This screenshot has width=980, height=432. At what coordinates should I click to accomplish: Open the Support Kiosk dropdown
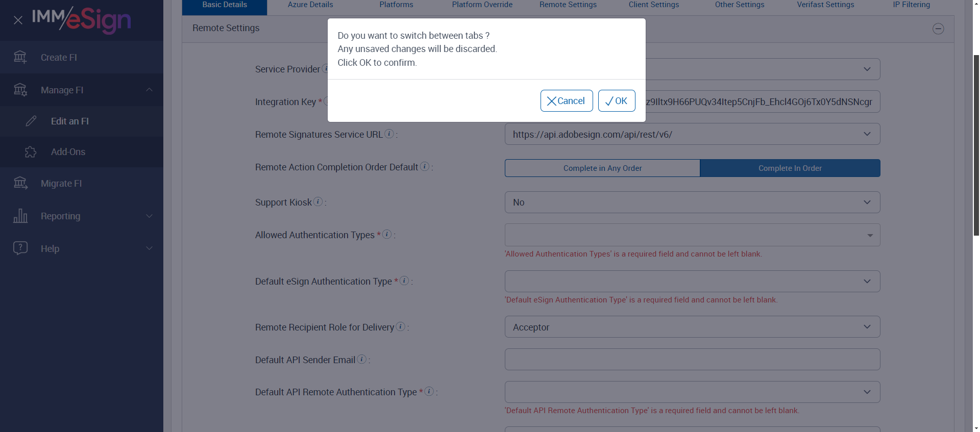coord(692,202)
